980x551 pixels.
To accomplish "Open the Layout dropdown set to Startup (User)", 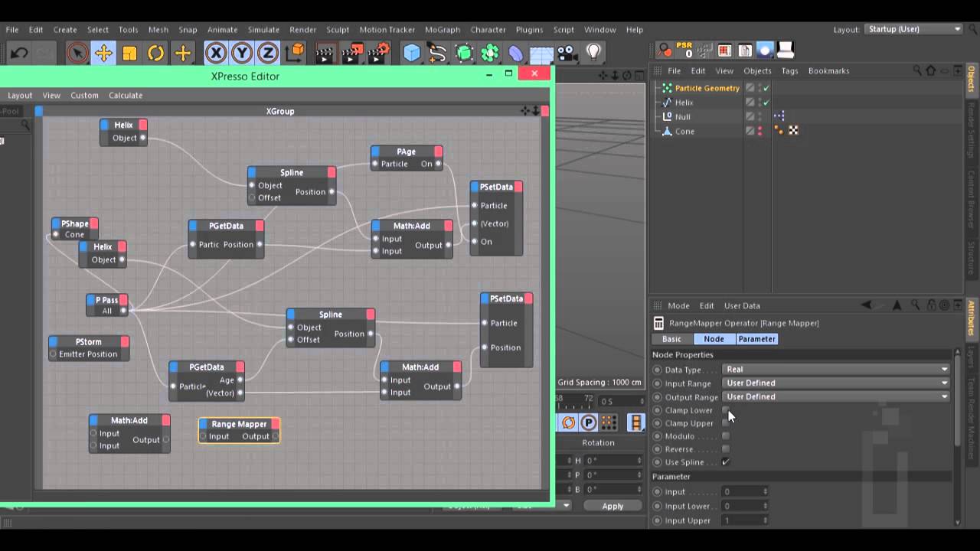I will click(x=913, y=29).
